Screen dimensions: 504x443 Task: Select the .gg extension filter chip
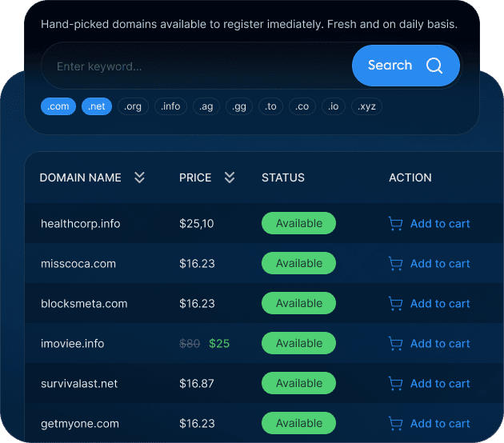pos(238,106)
